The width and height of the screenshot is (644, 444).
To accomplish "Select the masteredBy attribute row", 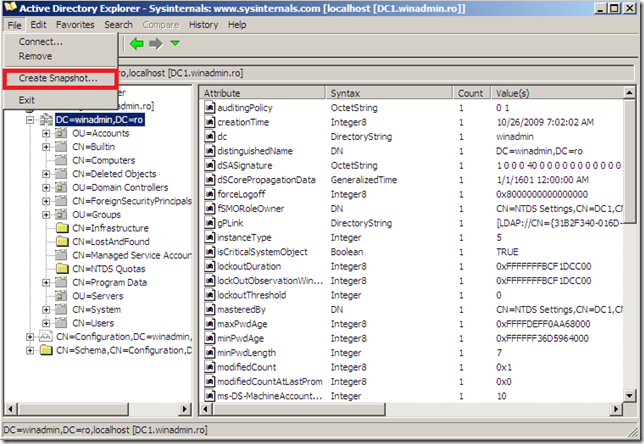I will (413, 310).
